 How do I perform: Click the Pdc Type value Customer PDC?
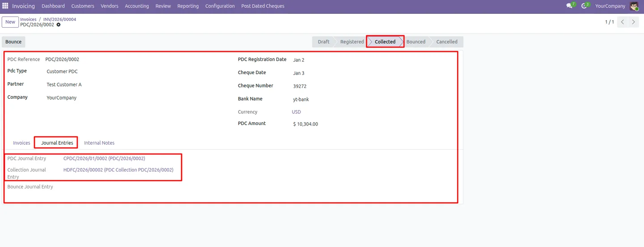pyautogui.click(x=62, y=71)
